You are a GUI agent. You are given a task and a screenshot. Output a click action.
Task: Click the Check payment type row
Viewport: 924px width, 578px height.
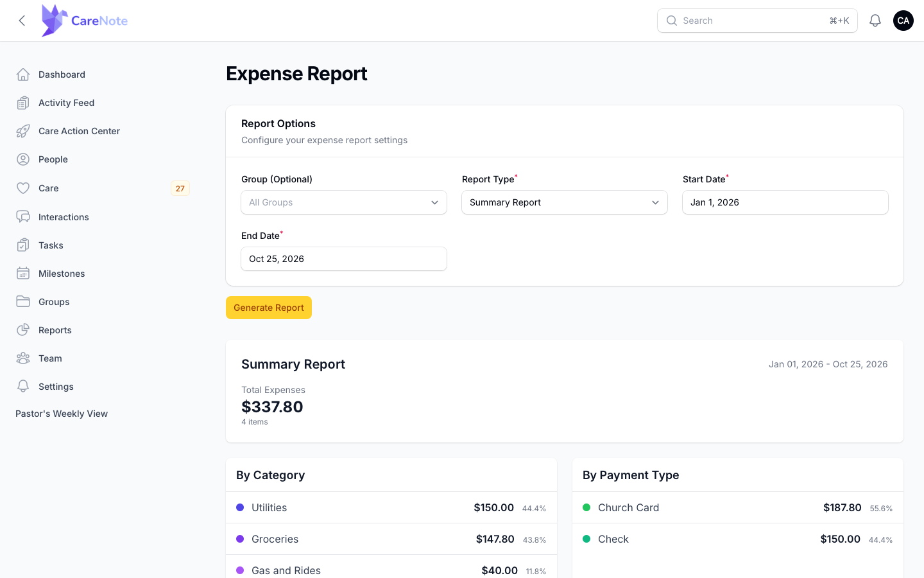click(x=738, y=539)
